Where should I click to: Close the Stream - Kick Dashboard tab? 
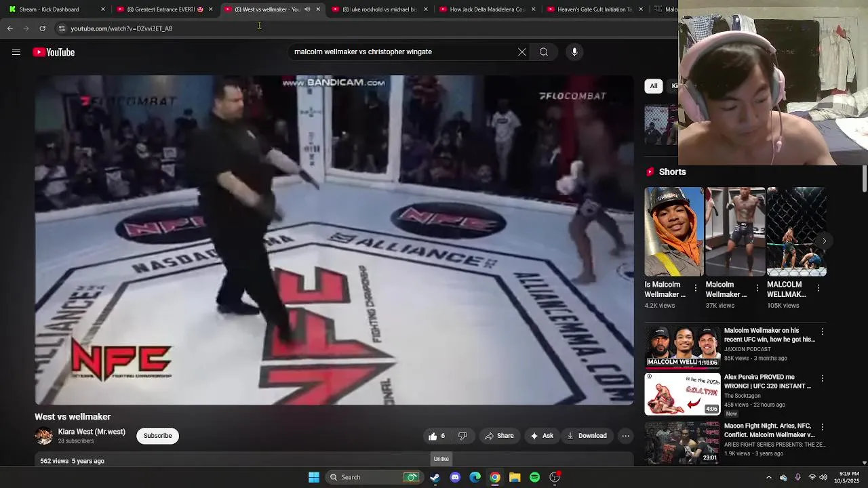pyautogui.click(x=103, y=9)
